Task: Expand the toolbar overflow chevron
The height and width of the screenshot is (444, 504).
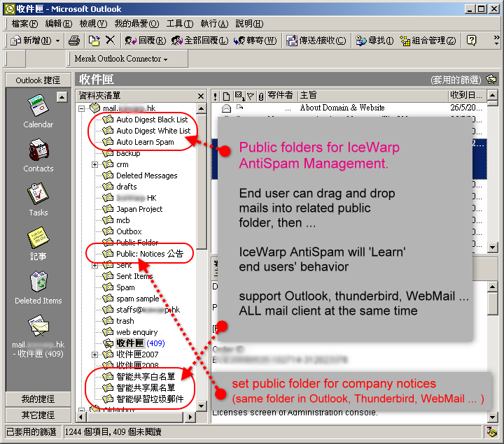Action: 496,40
